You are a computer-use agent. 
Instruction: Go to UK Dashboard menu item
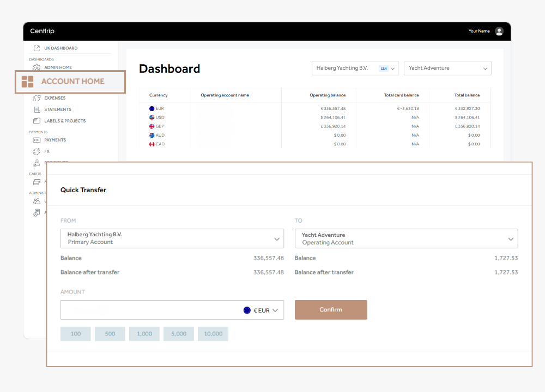click(61, 48)
